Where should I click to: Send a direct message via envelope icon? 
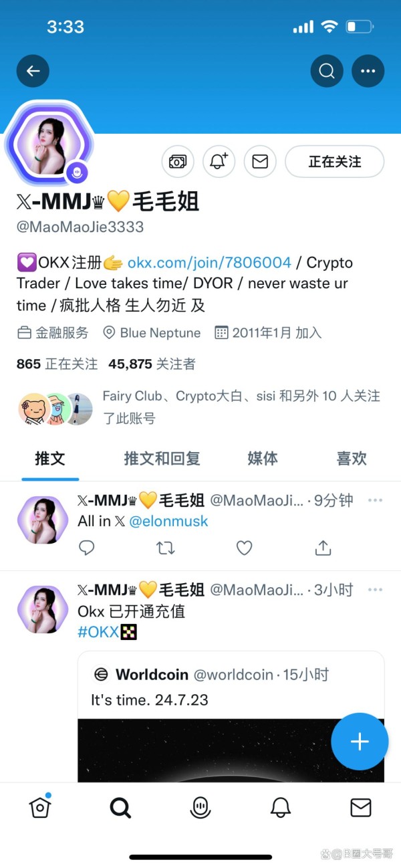point(260,162)
